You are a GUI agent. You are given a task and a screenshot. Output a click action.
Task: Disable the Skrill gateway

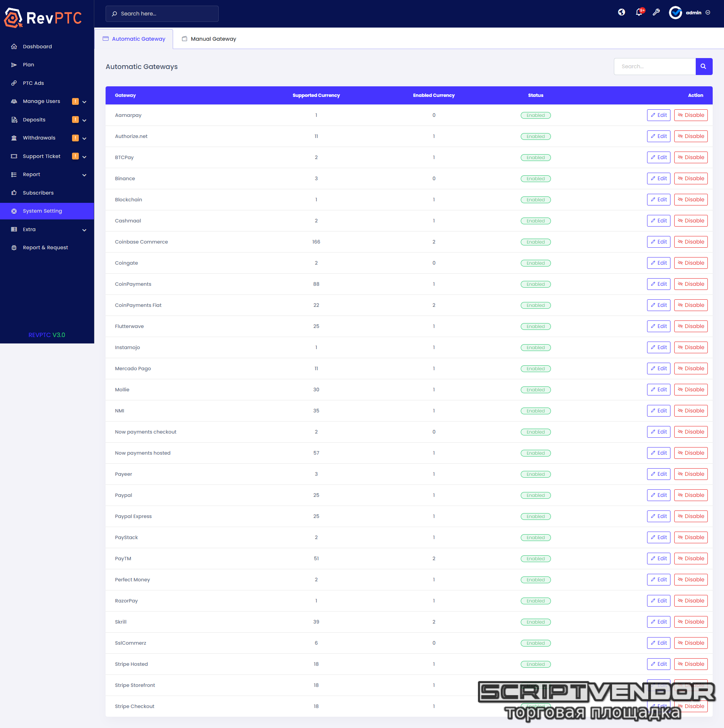pyautogui.click(x=691, y=622)
